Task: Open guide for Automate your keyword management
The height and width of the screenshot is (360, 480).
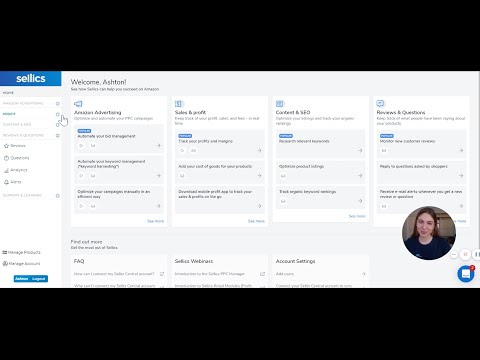Action: coord(93,176)
